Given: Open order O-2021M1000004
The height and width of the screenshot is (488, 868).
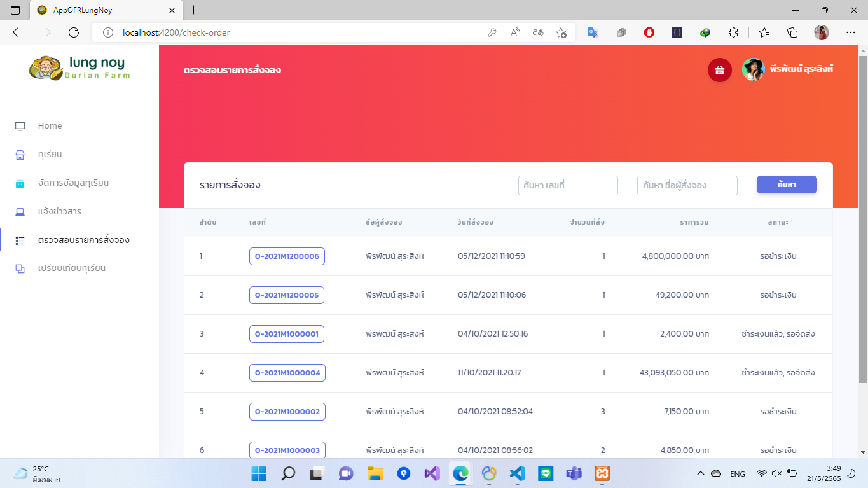Looking at the screenshot, I should [287, 373].
